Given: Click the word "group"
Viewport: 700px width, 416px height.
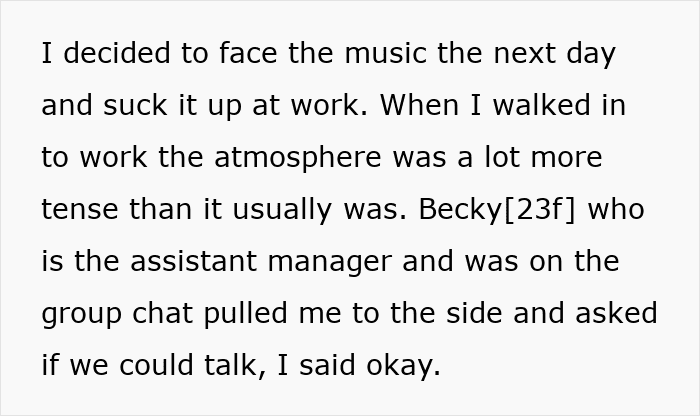Looking at the screenshot, I should 81,315.
